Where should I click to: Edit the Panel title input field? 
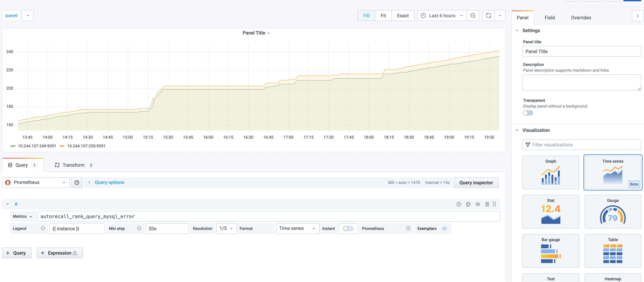(582, 51)
